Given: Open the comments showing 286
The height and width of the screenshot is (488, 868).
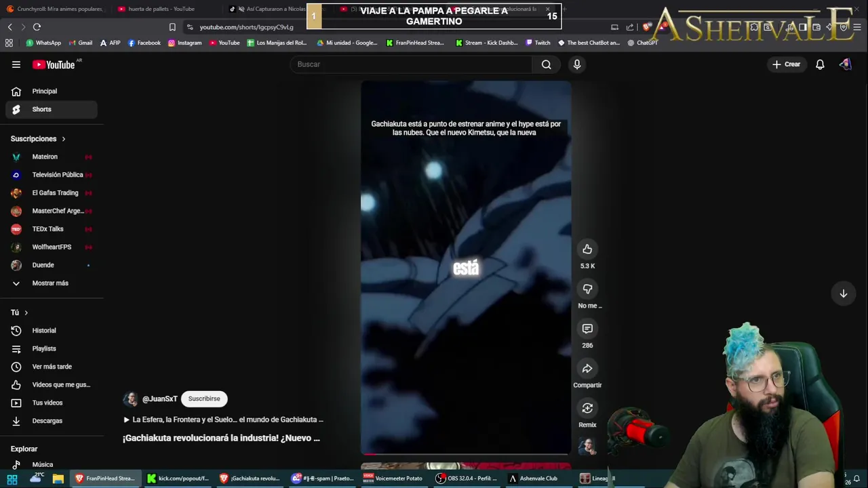Looking at the screenshot, I should click(x=587, y=329).
